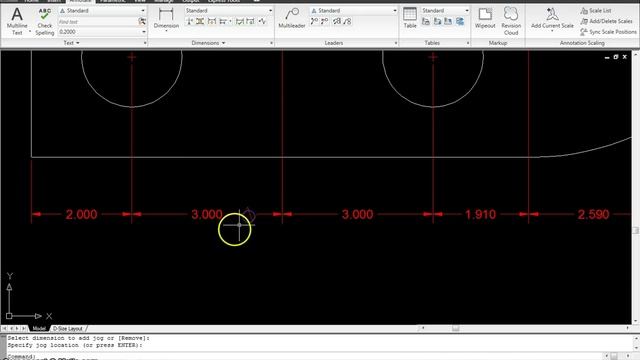This screenshot has height=360, width=640.
Task: Open Text Style dialog launcher arrow
Action: tap(145, 43)
